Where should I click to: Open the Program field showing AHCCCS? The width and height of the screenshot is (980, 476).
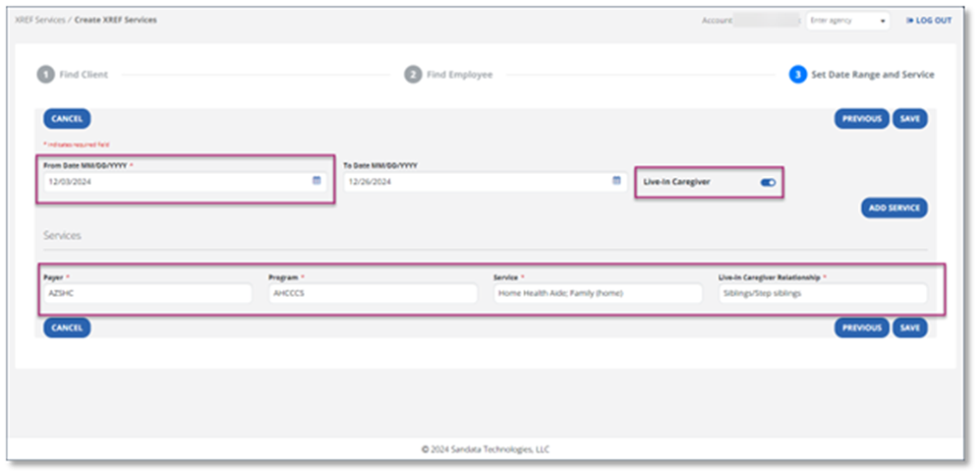tap(372, 293)
